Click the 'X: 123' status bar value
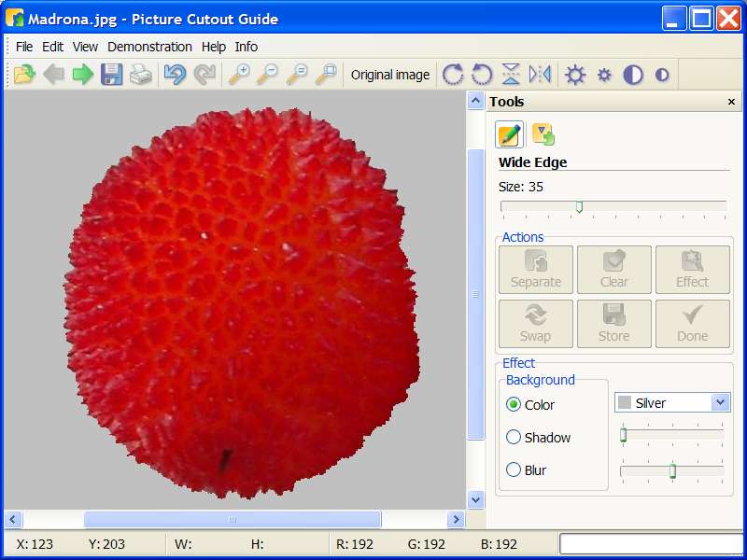This screenshot has height=560, width=747. click(35, 544)
